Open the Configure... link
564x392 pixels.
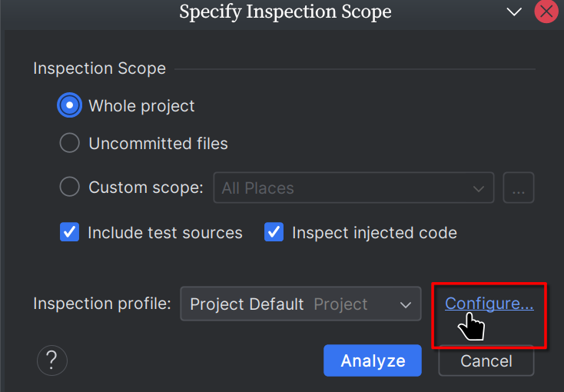489,304
